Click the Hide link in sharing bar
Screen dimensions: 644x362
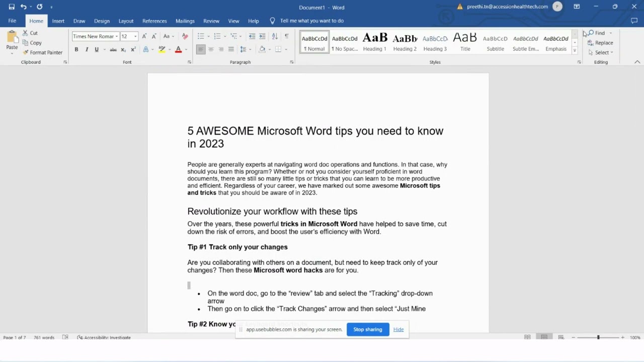click(x=398, y=329)
